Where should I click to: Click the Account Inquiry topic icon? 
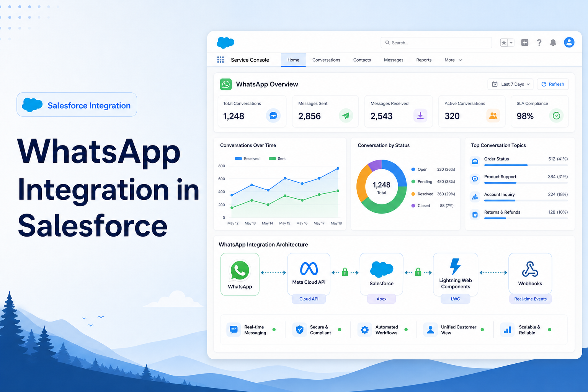pos(475,197)
